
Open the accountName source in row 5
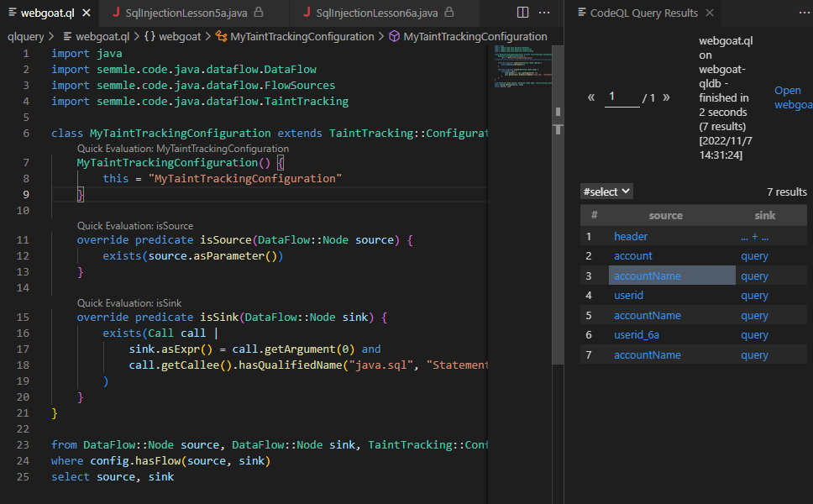pyautogui.click(x=647, y=316)
